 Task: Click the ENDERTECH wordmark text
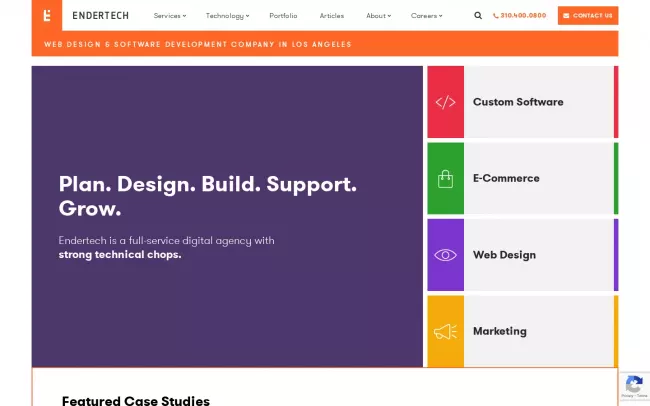click(100, 16)
